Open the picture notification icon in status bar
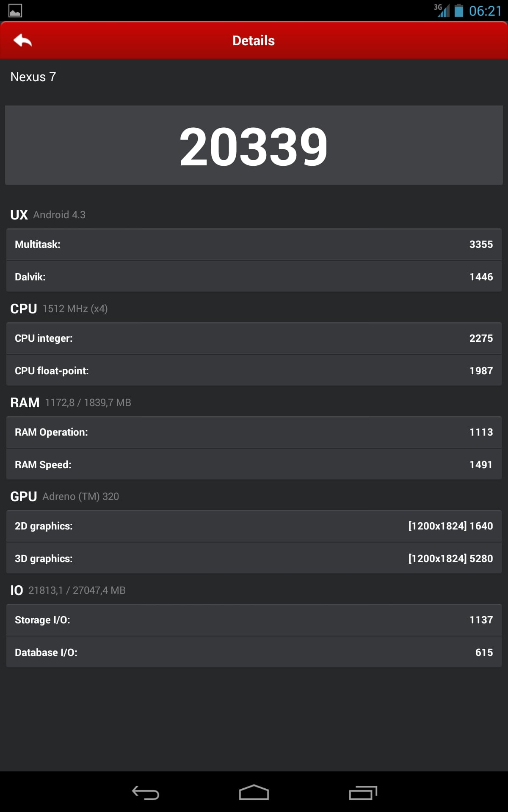This screenshot has height=812, width=508. click(15, 11)
